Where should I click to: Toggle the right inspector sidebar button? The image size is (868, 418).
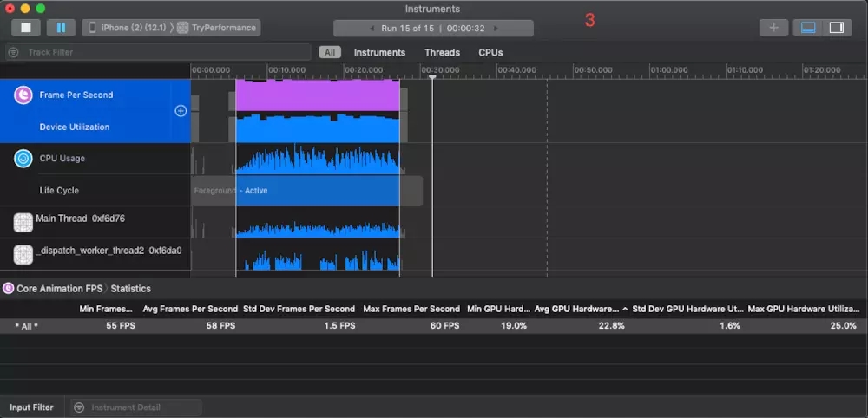(836, 28)
